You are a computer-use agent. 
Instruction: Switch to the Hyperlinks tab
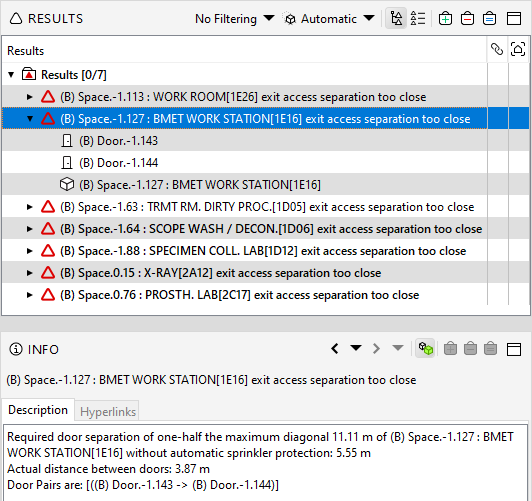pos(108,412)
